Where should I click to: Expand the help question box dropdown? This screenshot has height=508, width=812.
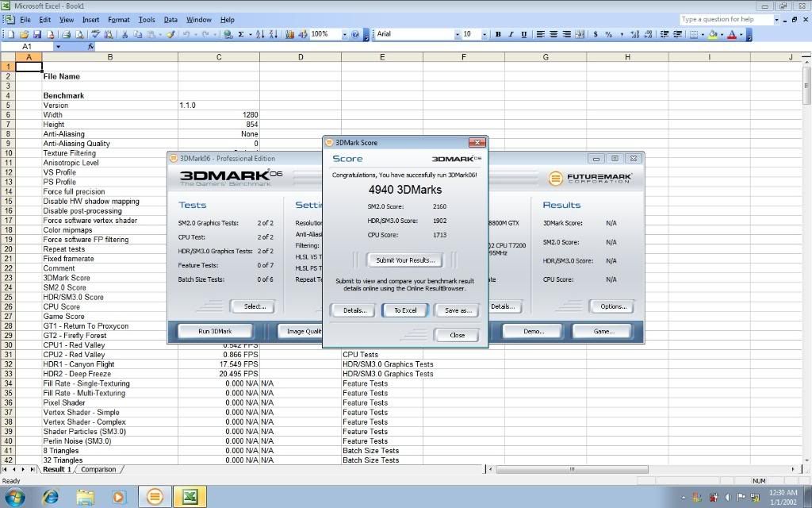(x=776, y=20)
